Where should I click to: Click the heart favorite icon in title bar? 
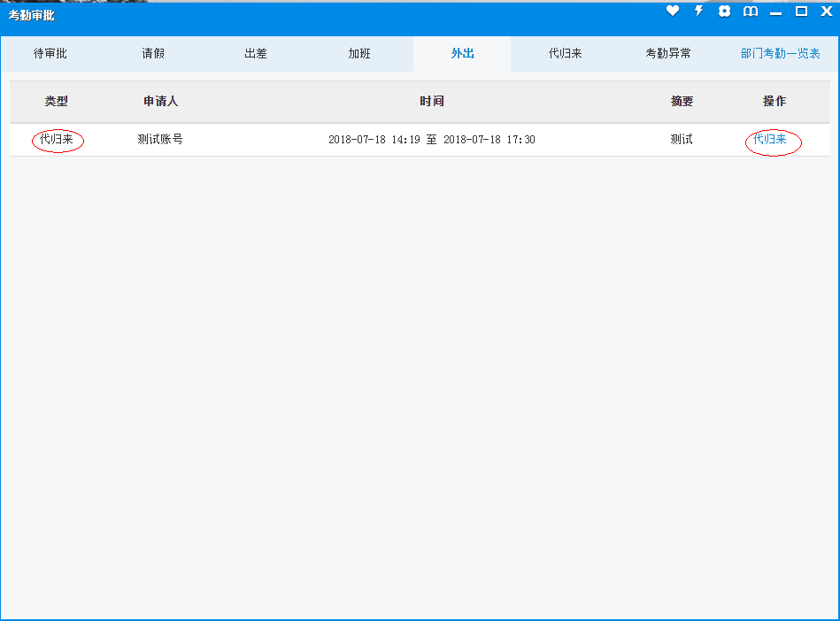[673, 11]
